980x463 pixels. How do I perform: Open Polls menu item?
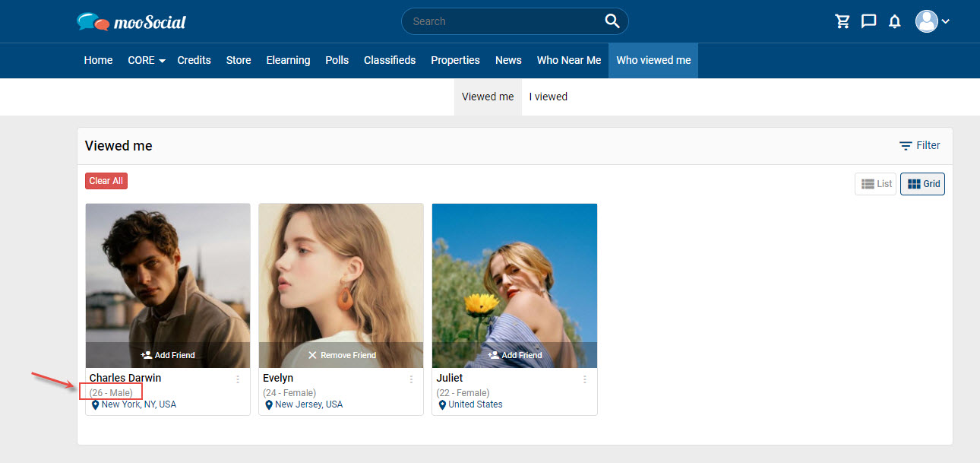(x=337, y=60)
